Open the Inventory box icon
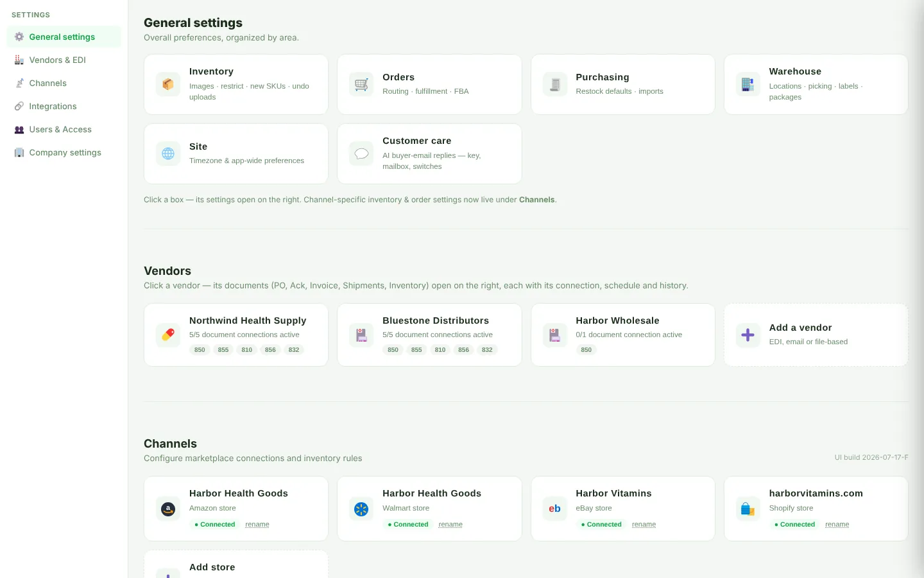This screenshot has height=578, width=924. click(168, 84)
